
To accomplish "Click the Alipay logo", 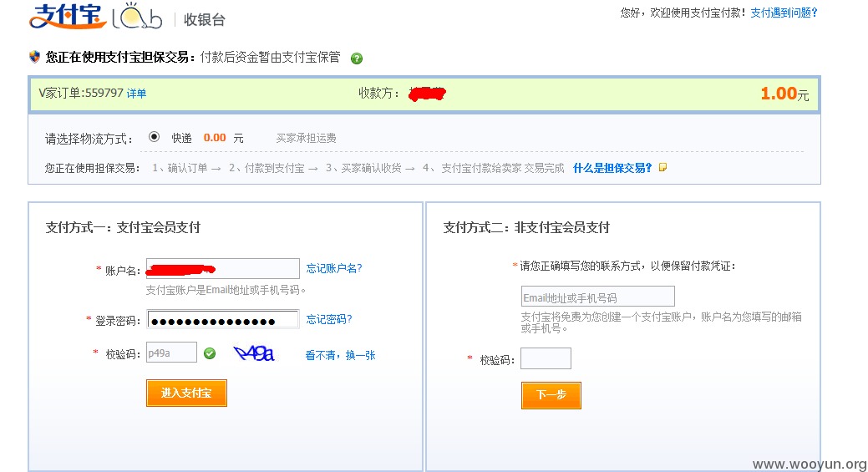I will click(x=68, y=16).
